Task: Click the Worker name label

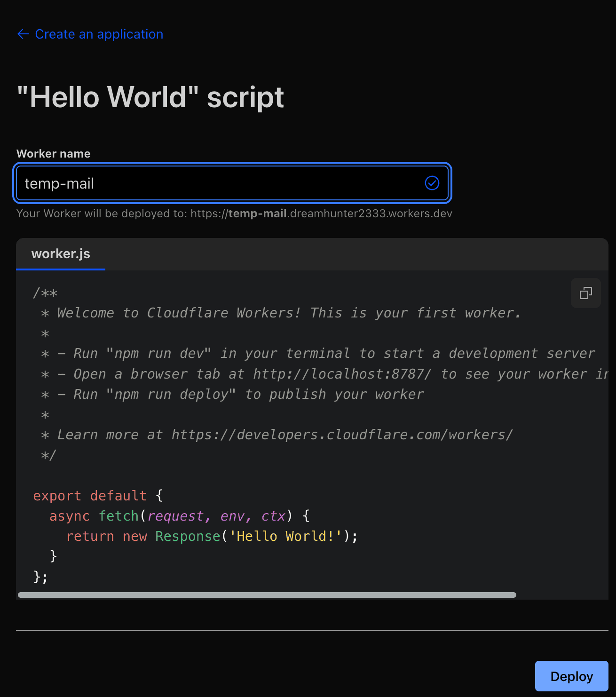Action: 53,154
